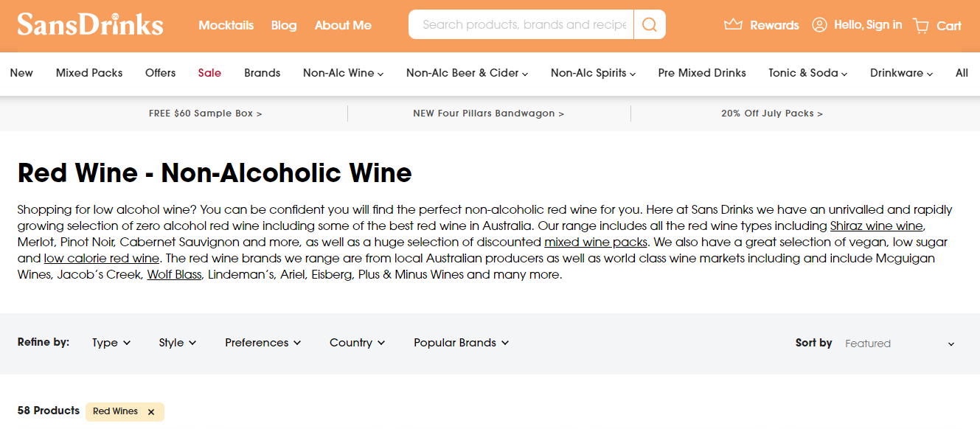Click the mixed wine packs link

[x=596, y=242]
